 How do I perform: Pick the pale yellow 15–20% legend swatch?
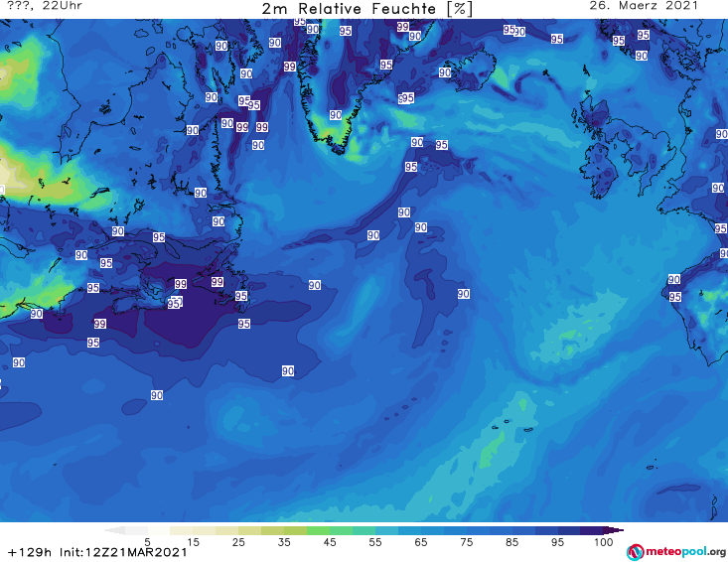(205, 530)
